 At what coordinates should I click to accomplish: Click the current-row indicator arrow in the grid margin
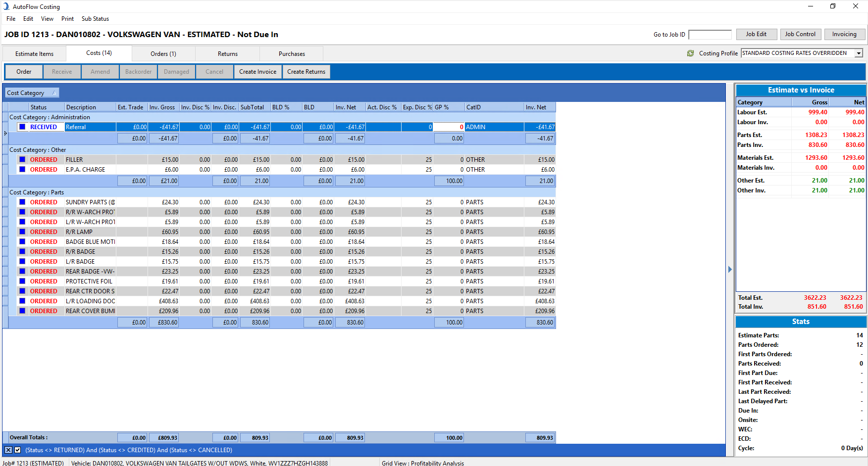[5, 133]
